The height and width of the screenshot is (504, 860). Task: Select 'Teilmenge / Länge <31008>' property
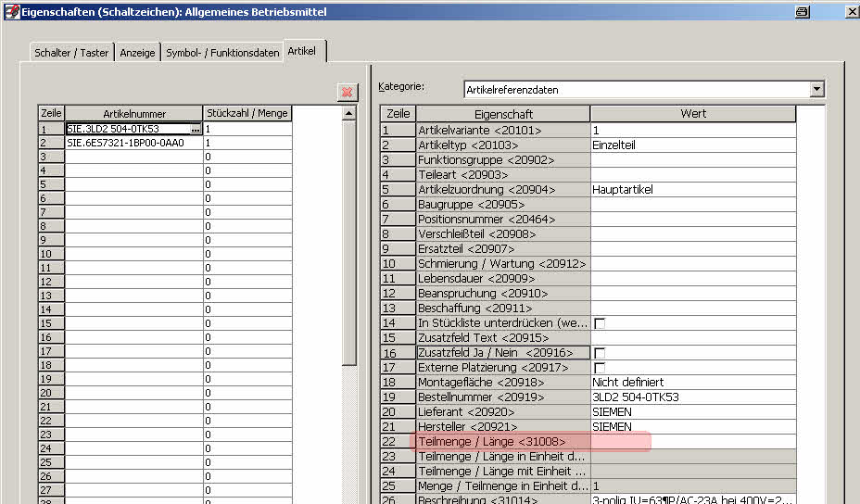503,441
